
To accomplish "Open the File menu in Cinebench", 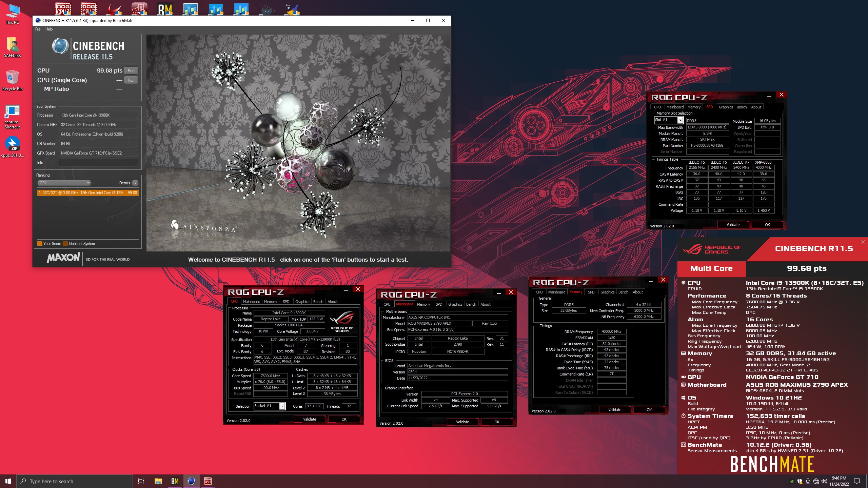I will pyautogui.click(x=38, y=29).
